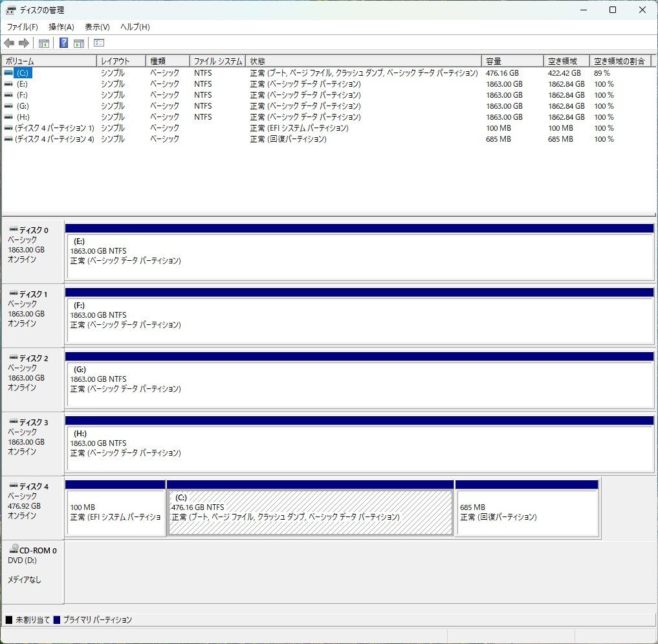Click the Back arrow toolbar icon

(x=9, y=43)
